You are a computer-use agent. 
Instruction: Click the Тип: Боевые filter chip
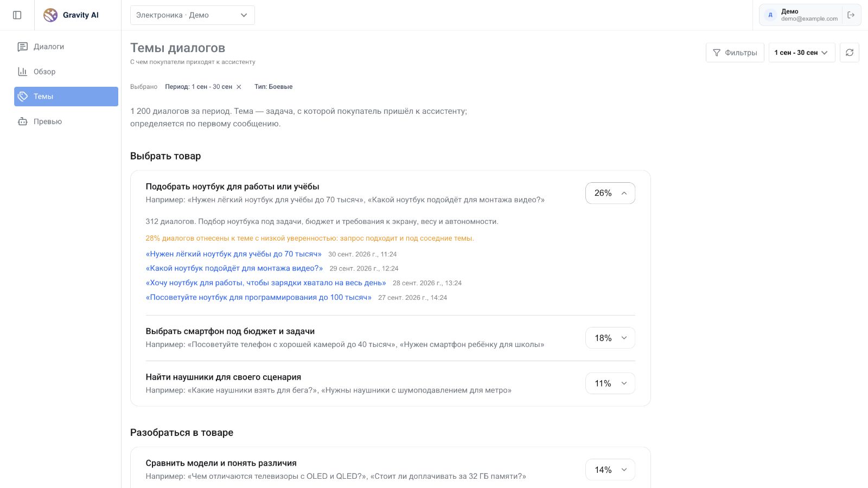coord(273,87)
